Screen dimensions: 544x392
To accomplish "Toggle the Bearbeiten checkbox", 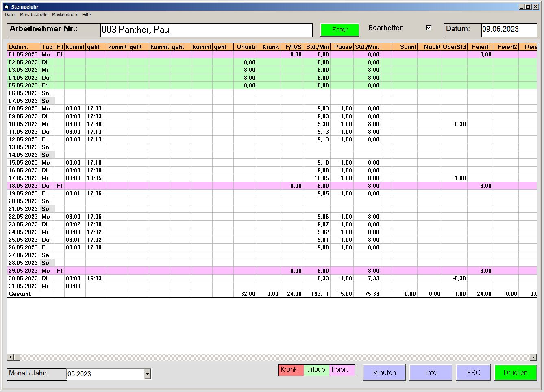I will coord(429,28).
